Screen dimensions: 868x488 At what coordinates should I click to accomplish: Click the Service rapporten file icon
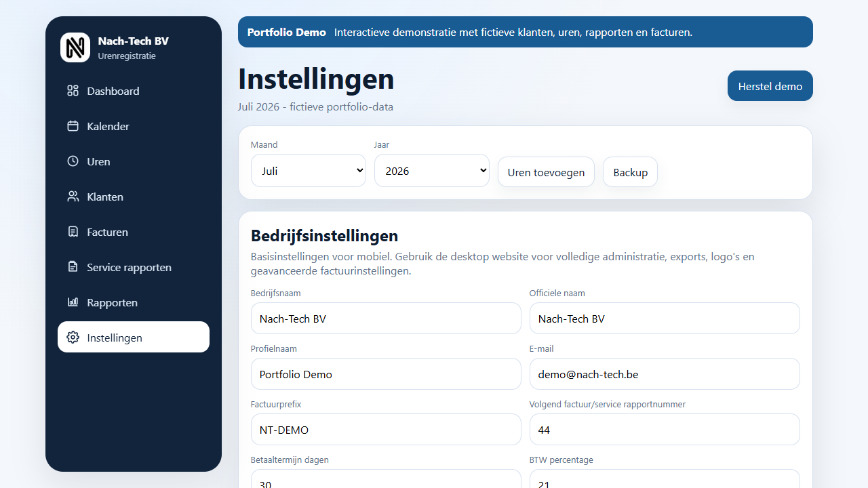click(x=73, y=267)
